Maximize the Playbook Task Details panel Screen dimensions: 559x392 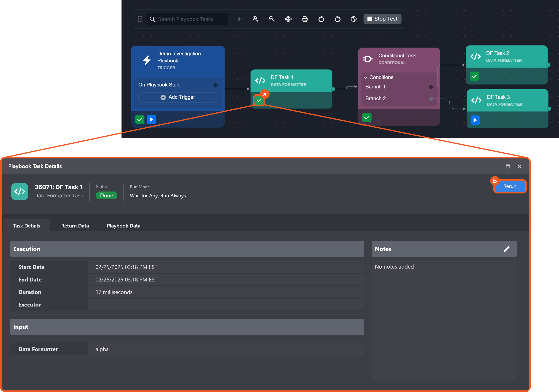508,166
